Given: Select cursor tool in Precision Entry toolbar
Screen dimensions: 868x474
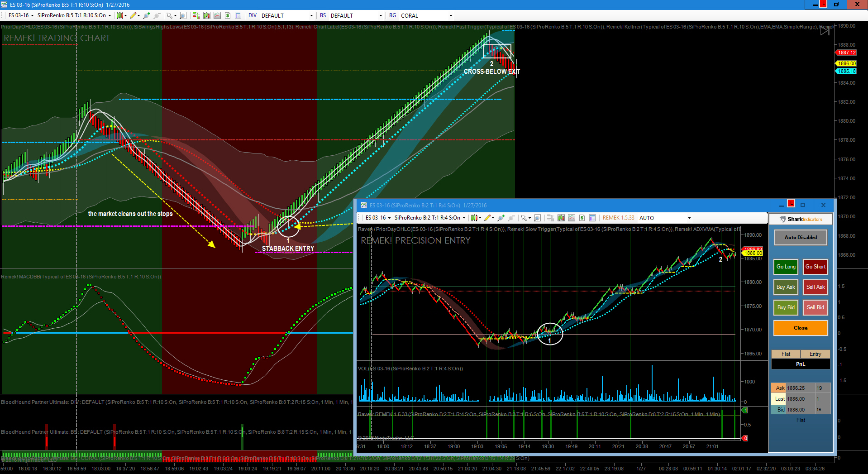Looking at the screenshot, I should click(x=524, y=218).
